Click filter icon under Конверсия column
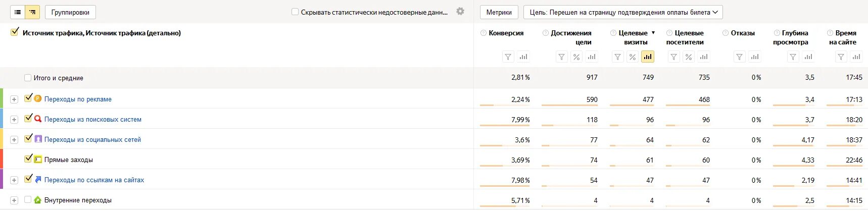868x211 pixels. pyautogui.click(x=508, y=57)
